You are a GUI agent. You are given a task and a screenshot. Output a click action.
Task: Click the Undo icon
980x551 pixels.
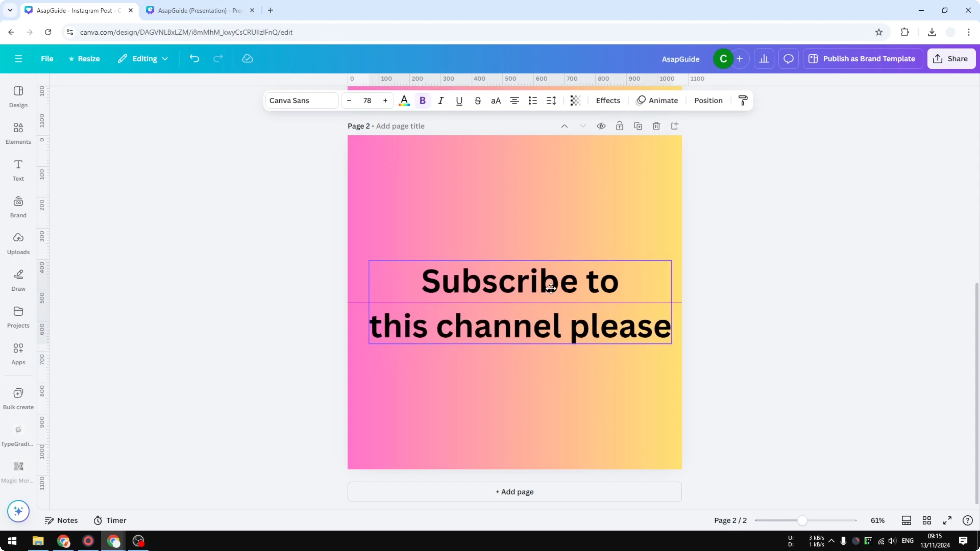coord(194,58)
